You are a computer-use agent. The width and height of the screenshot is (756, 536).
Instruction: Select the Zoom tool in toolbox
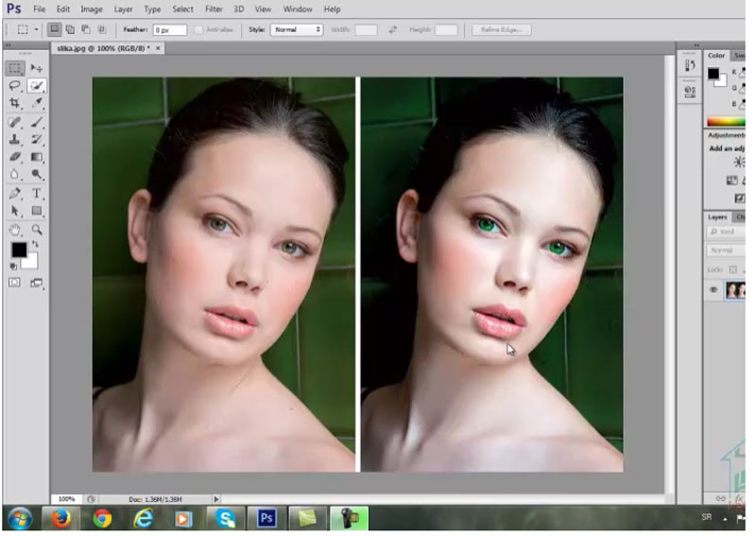click(37, 229)
